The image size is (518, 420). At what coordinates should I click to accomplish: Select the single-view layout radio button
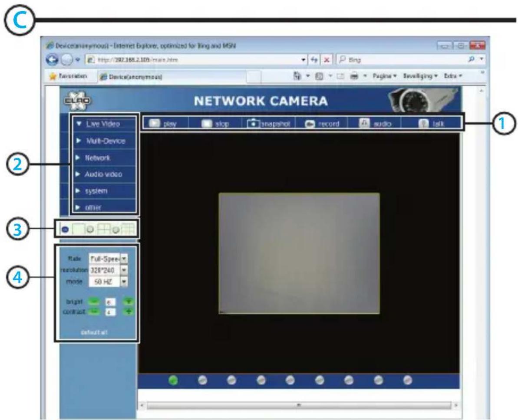(x=65, y=229)
